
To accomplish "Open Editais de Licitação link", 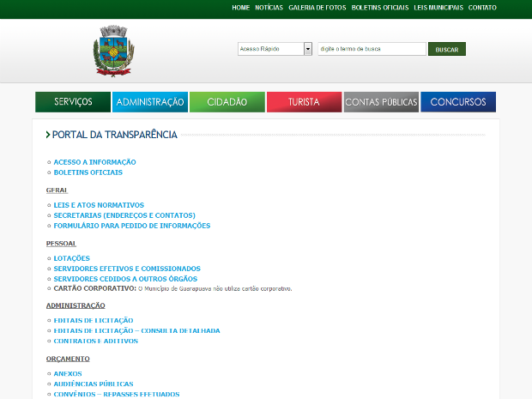I will coord(93,320).
